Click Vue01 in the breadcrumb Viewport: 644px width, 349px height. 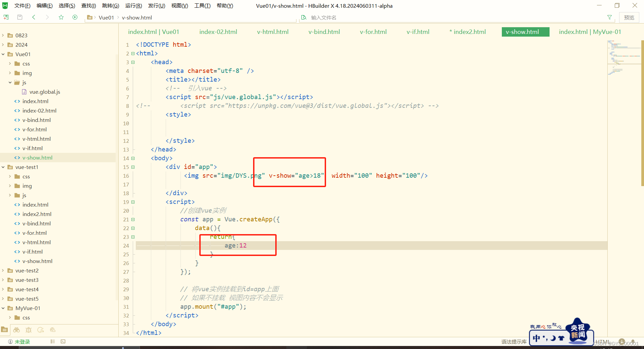[106, 17]
